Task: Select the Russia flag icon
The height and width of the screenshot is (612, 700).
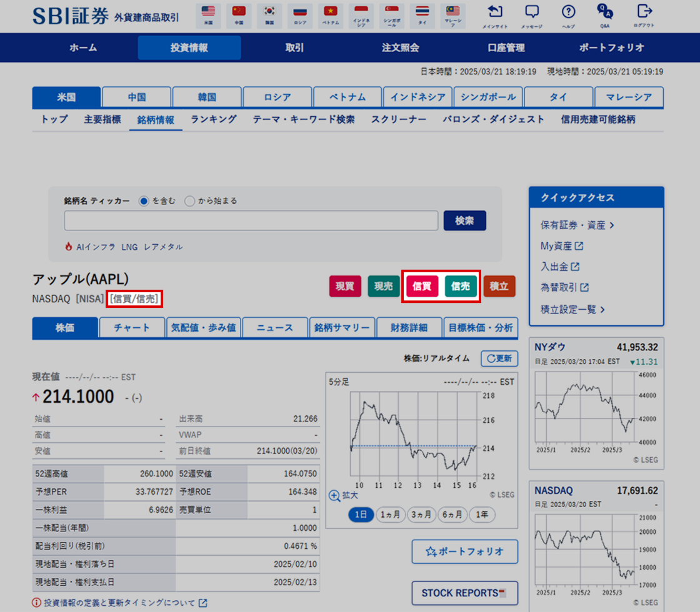Action: coord(300,15)
